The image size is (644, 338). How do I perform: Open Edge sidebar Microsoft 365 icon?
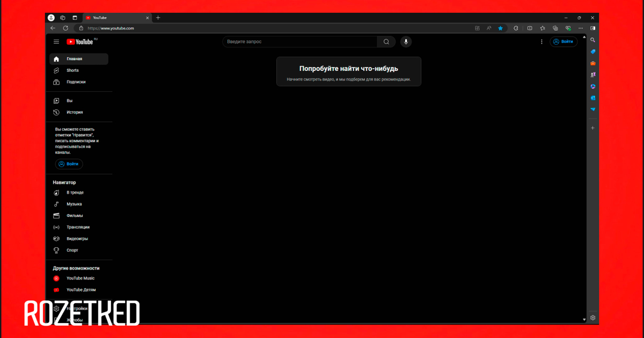(593, 86)
